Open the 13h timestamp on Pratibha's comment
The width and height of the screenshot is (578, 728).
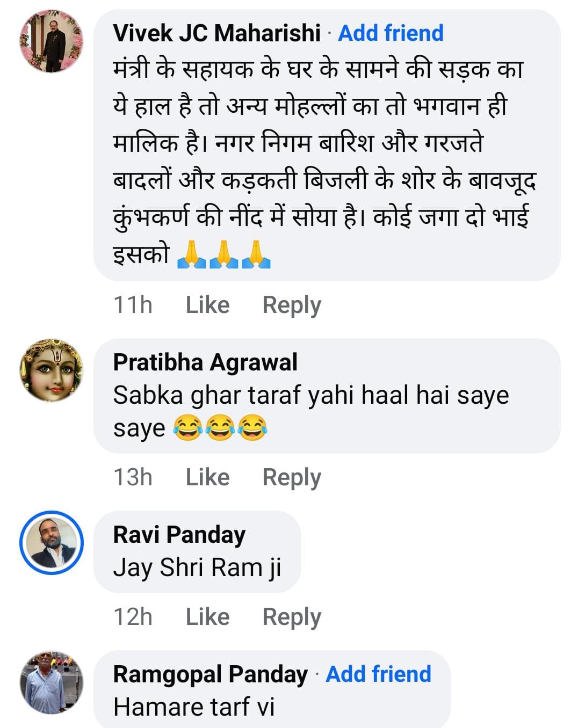[x=133, y=477]
